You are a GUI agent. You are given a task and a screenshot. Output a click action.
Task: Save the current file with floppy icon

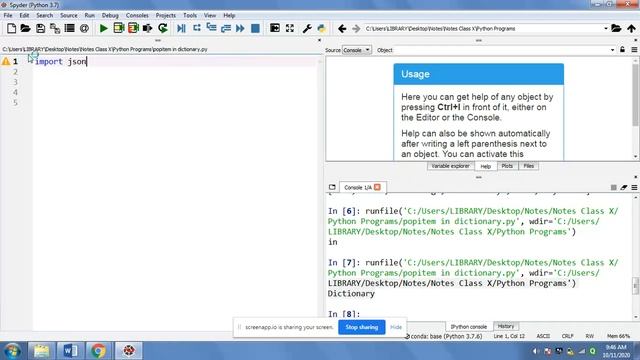click(x=40, y=28)
